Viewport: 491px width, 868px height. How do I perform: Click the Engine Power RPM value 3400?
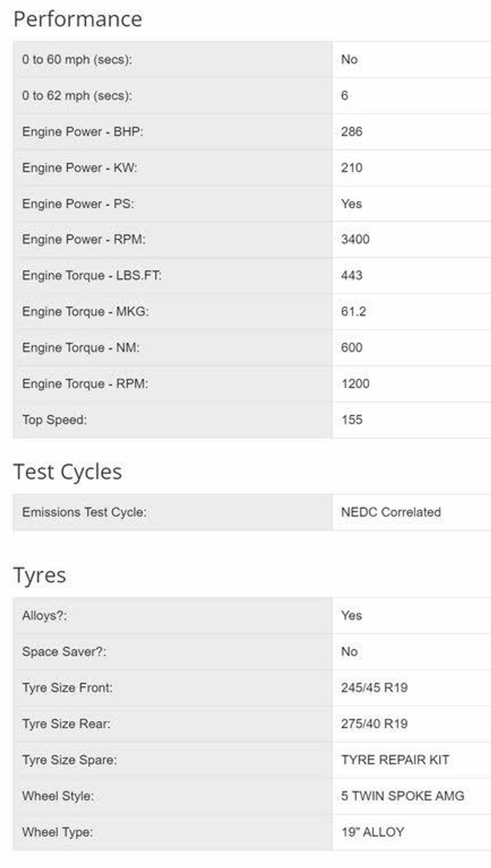click(x=355, y=239)
